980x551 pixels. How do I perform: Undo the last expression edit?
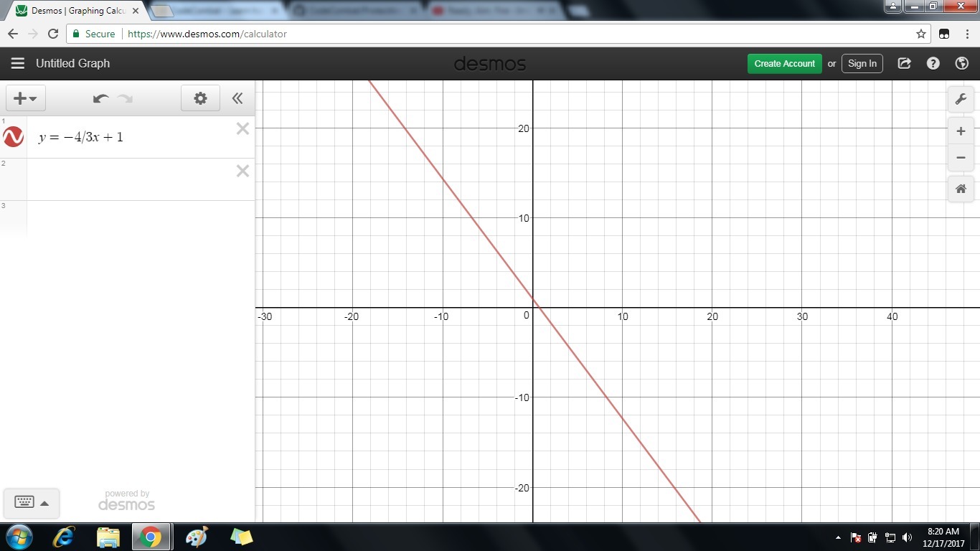pyautogui.click(x=101, y=98)
